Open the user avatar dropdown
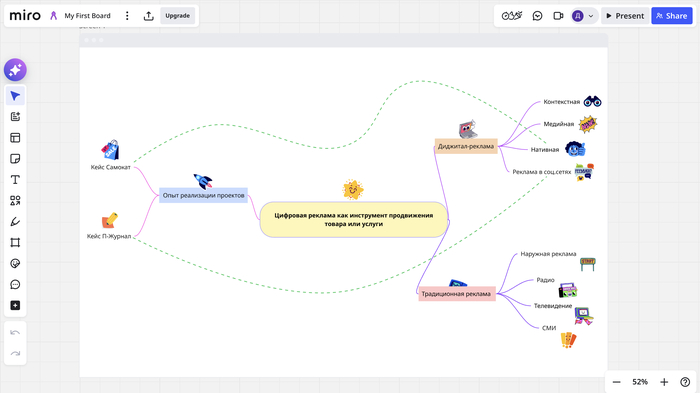The image size is (700, 393). 583,16
